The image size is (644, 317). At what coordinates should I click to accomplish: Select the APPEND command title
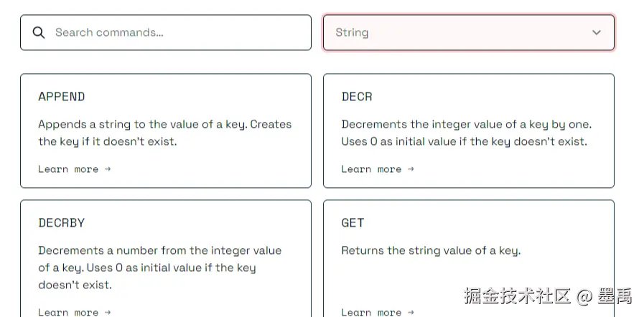click(62, 97)
